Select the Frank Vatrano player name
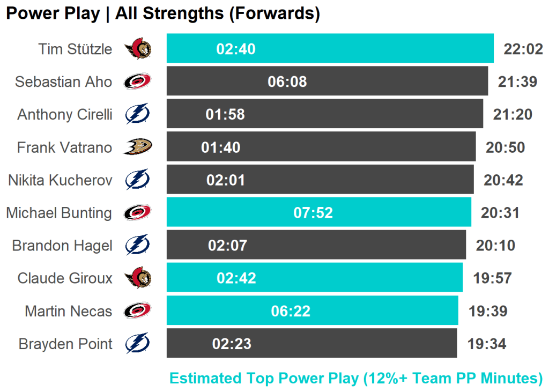Image resolution: width=549 pixels, height=392 pixels. [64, 147]
